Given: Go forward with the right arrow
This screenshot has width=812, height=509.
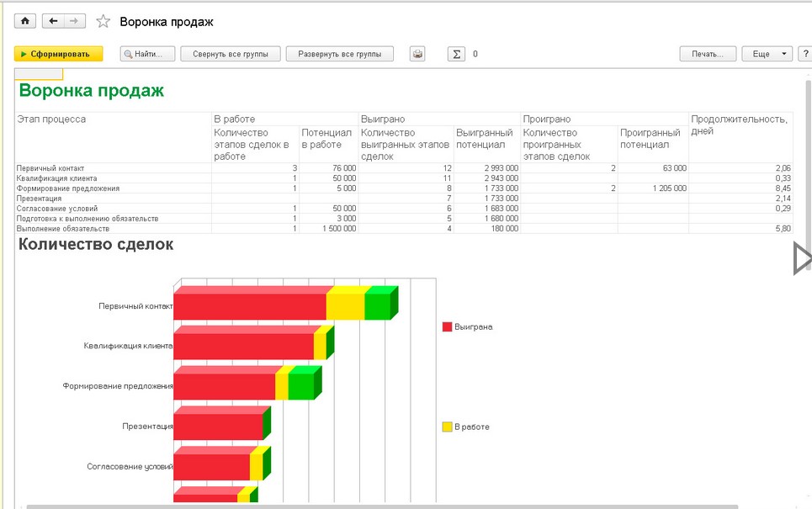Looking at the screenshot, I should 74,21.
